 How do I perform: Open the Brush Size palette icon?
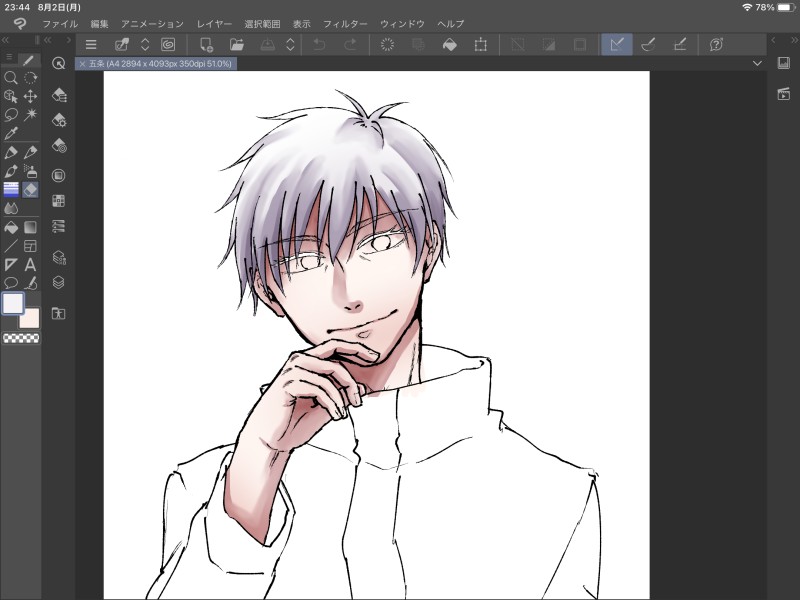tap(59, 146)
